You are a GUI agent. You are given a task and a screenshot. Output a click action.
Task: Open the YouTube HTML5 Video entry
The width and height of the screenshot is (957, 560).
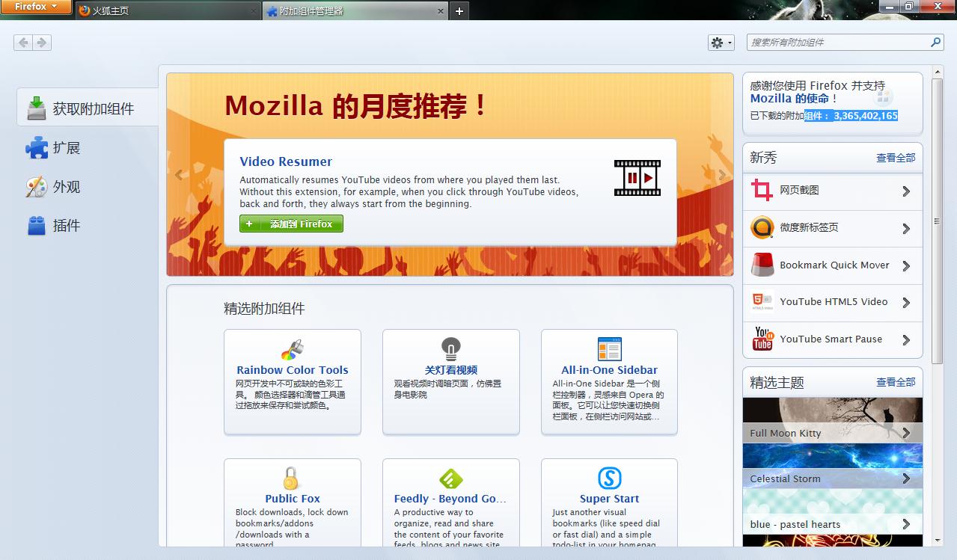click(832, 303)
